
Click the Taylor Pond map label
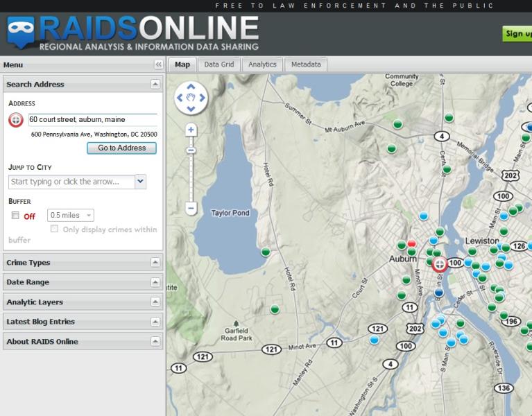click(230, 213)
